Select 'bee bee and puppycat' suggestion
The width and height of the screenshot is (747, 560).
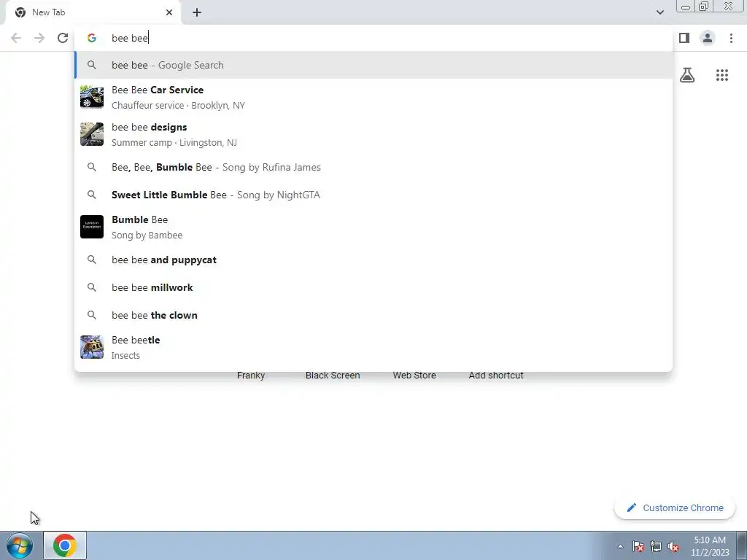point(373,260)
